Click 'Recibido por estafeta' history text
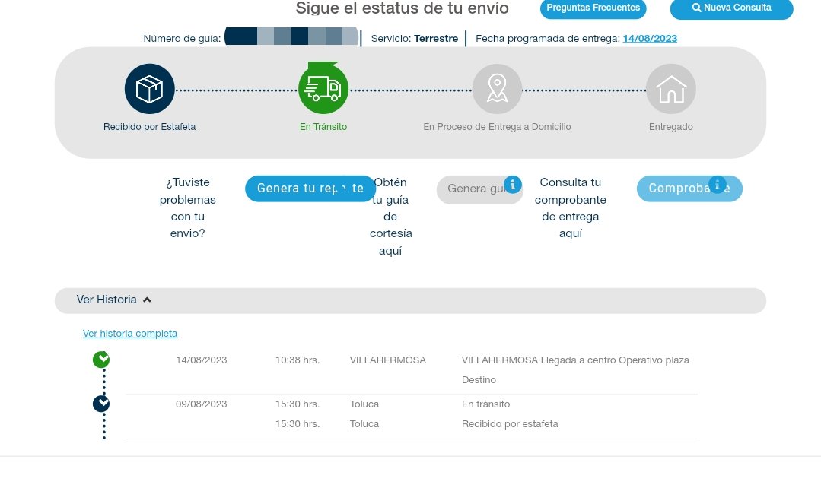This screenshot has height=504, width=821. pos(510,424)
